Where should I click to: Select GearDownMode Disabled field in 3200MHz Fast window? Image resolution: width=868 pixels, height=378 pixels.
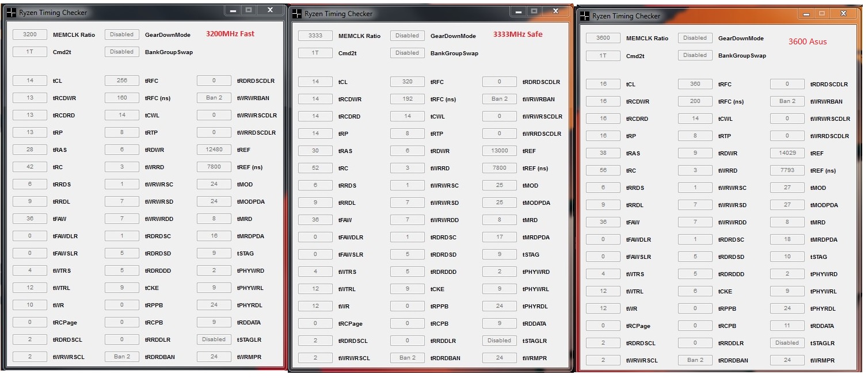(122, 35)
